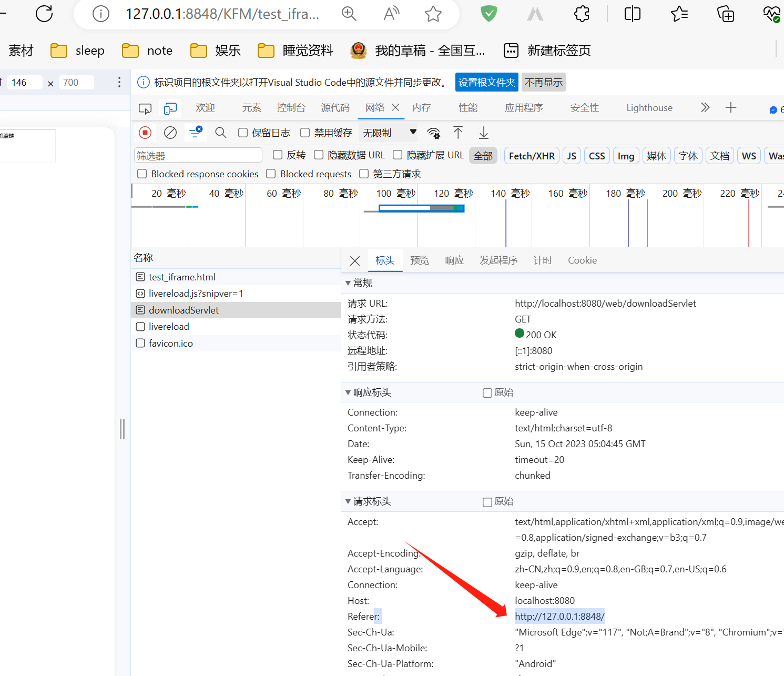Image resolution: width=784 pixels, height=676 pixels.
Task: Show more DevTools tabs chevron
Action: coord(705,108)
